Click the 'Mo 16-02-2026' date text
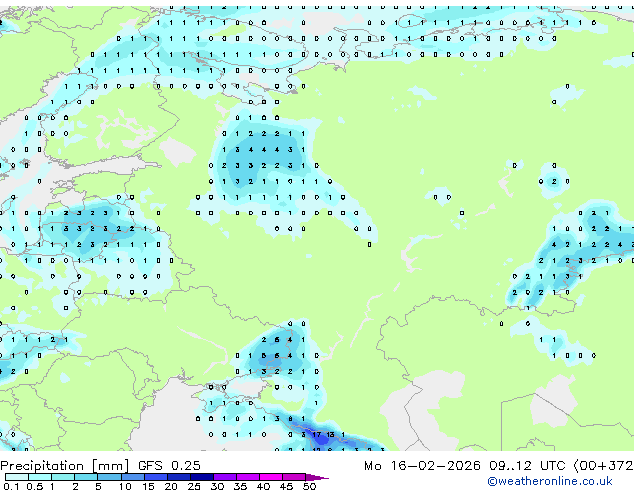 point(422,466)
